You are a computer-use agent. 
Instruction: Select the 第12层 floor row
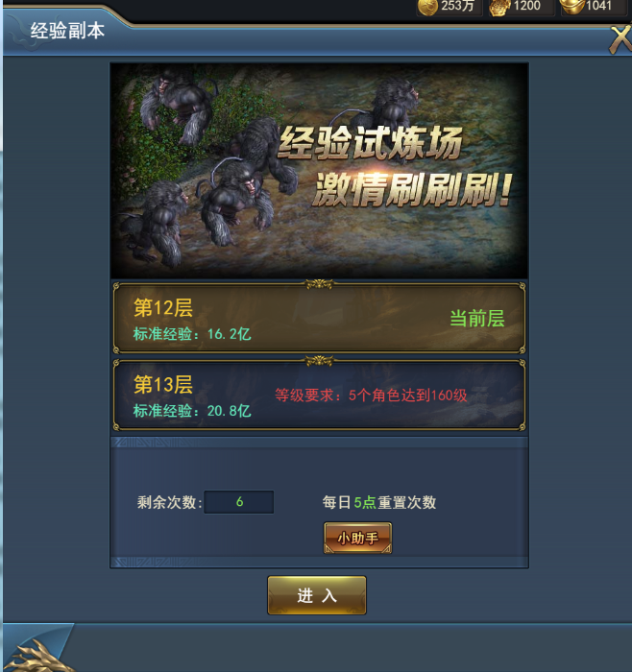(319, 318)
